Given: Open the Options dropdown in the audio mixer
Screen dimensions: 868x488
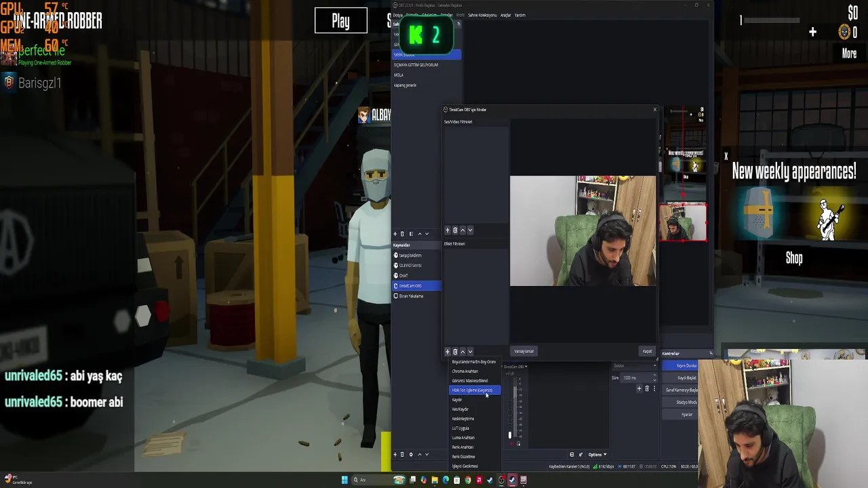Looking at the screenshot, I should pos(597,454).
